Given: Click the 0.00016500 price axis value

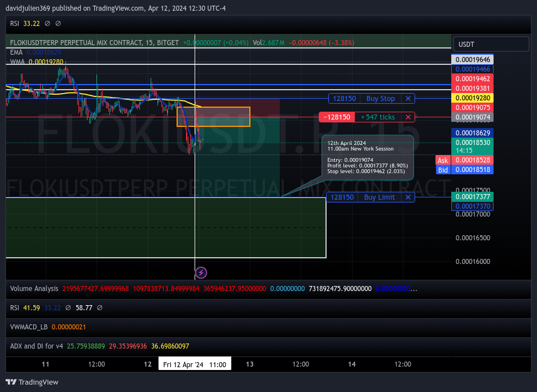Looking at the screenshot, I should click(x=473, y=237).
